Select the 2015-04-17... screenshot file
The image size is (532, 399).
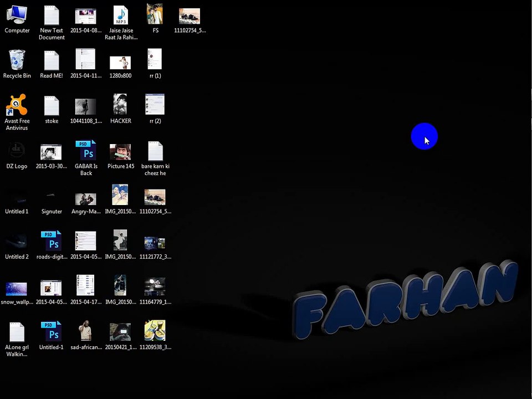[x=86, y=290]
